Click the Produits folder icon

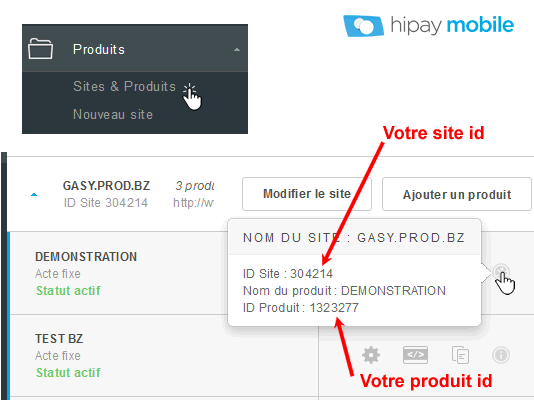[x=41, y=49]
